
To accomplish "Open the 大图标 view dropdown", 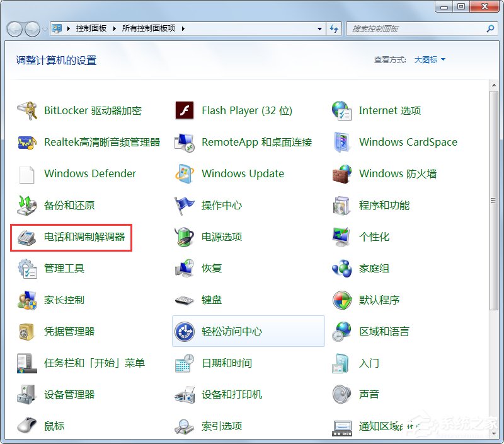I will click(x=428, y=59).
